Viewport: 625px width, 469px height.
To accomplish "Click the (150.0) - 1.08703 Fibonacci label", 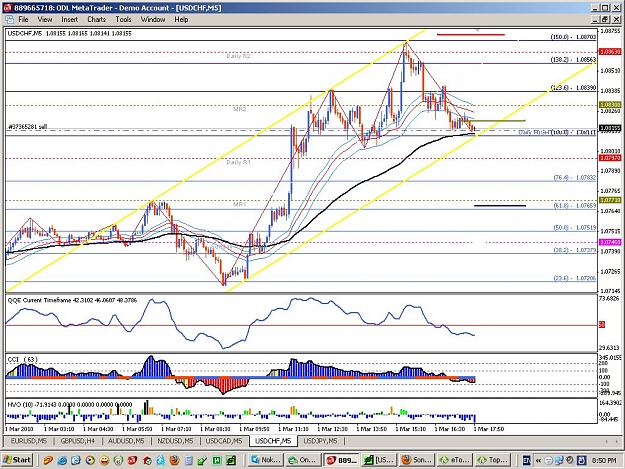I will pyautogui.click(x=573, y=37).
